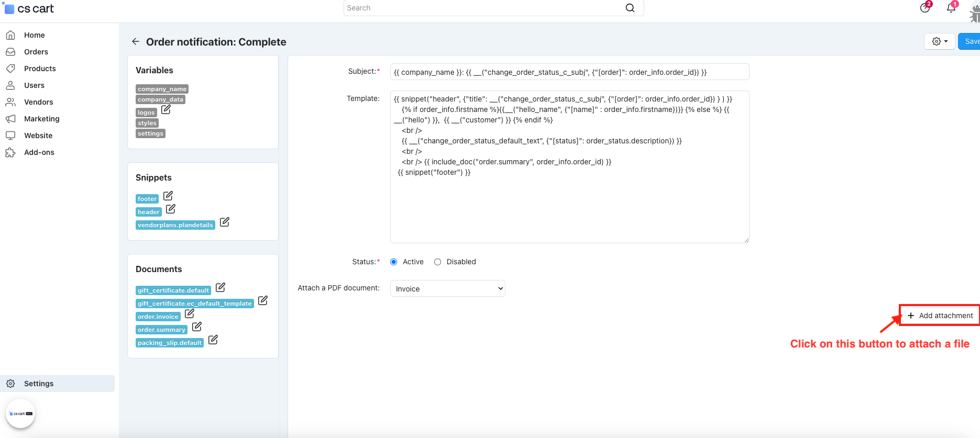This screenshot has width=980, height=438.
Task: Click the cs cart logo at top left
Action: click(29, 8)
